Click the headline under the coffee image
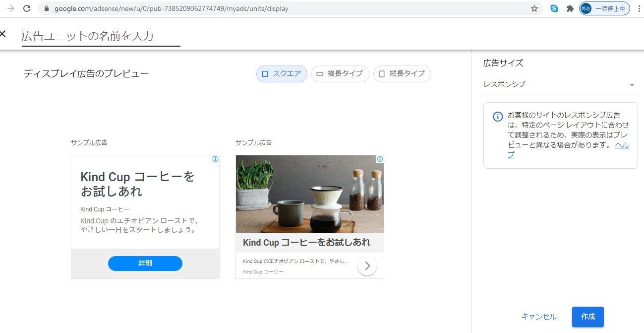The height and width of the screenshot is (333, 644). coord(306,243)
